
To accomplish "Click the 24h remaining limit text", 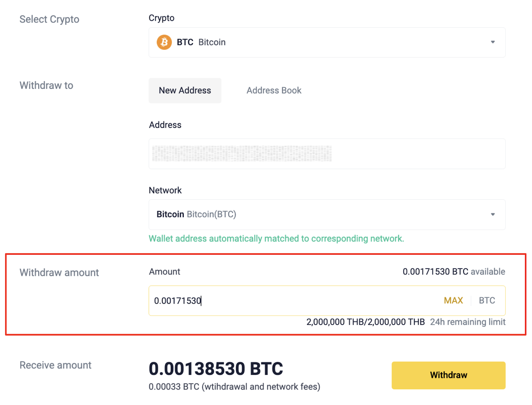I will (467, 322).
